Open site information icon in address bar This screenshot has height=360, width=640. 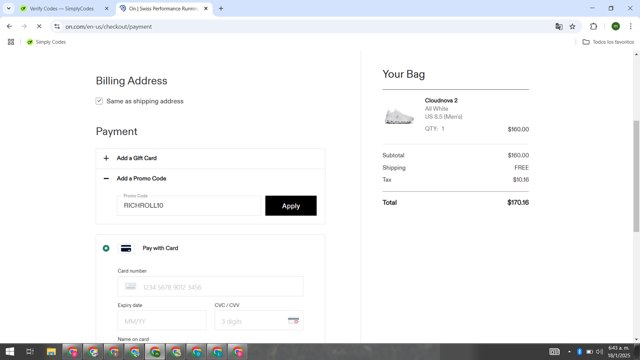pyautogui.click(x=57, y=27)
